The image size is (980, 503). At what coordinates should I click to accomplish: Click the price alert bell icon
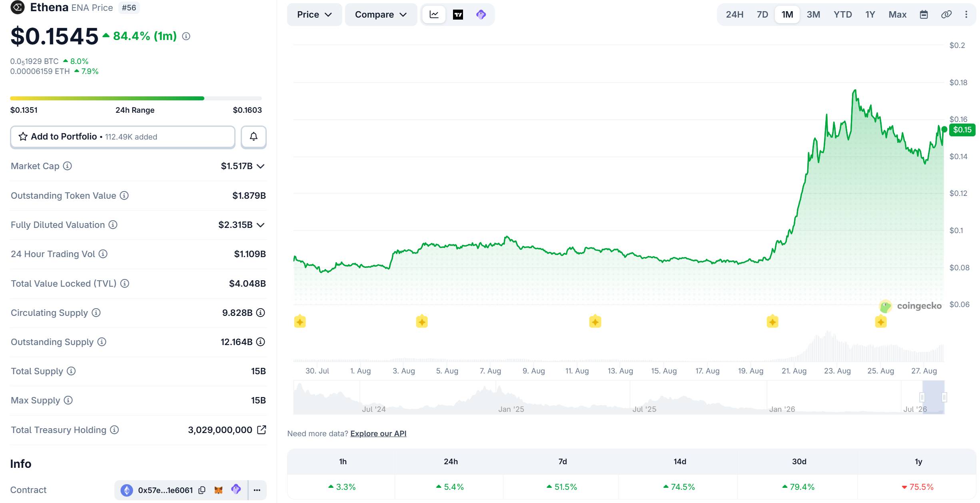pyautogui.click(x=253, y=137)
